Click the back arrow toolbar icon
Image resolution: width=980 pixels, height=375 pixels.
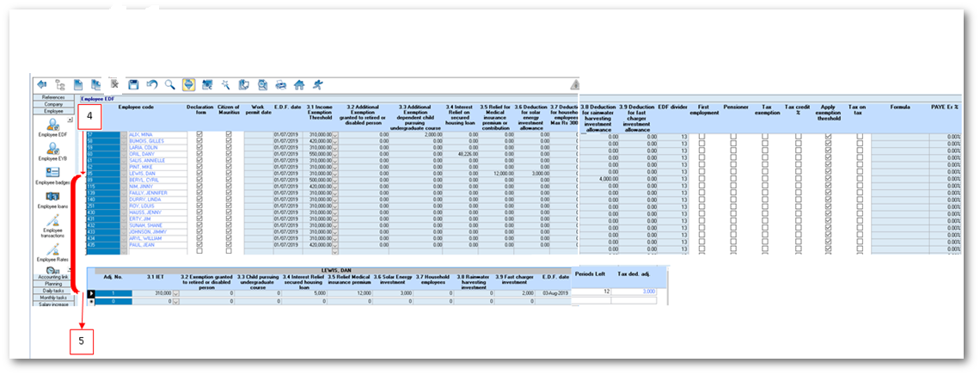[x=42, y=84]
